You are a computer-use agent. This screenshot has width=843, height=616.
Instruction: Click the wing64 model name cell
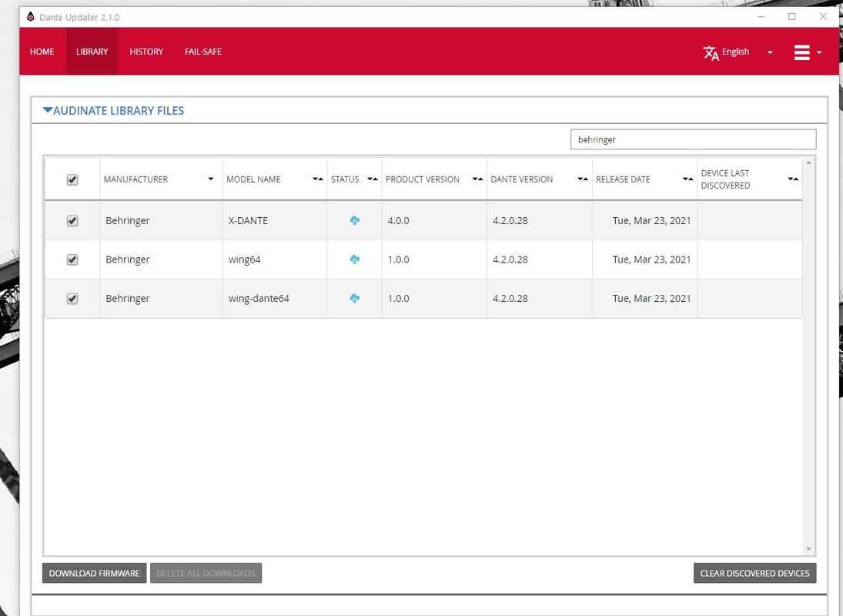(275, 259)
